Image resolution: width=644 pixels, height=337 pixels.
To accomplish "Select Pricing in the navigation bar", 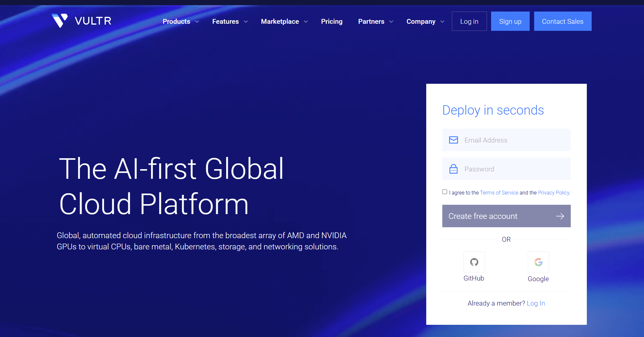I will point(332,21).
